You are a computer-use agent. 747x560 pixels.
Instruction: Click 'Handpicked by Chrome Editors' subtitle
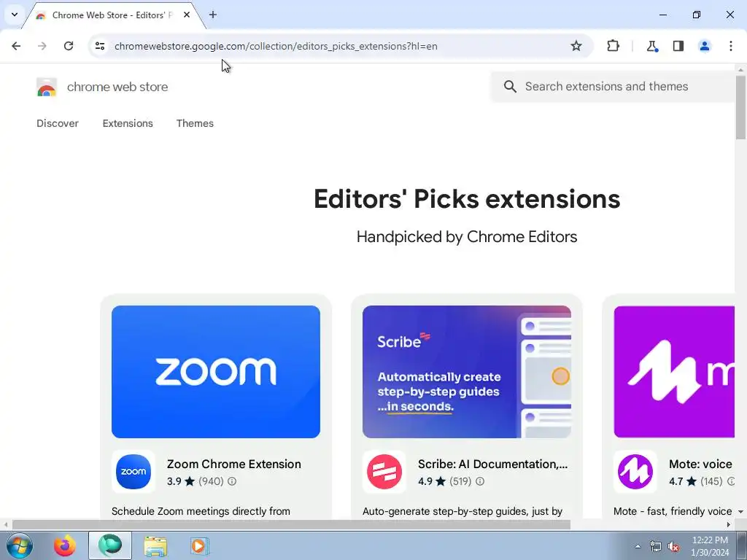click(467, 237)
